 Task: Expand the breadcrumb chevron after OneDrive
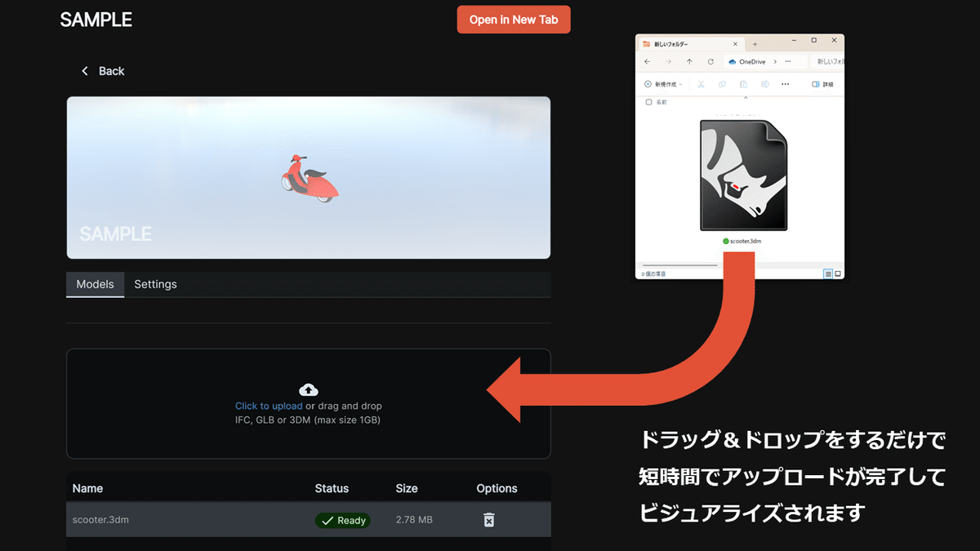[775, 61]
